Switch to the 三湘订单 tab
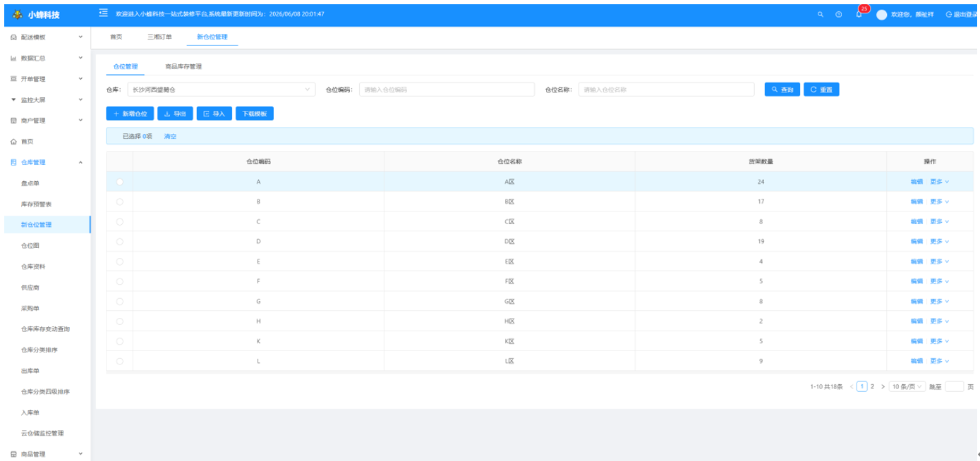 click(159, 37)
